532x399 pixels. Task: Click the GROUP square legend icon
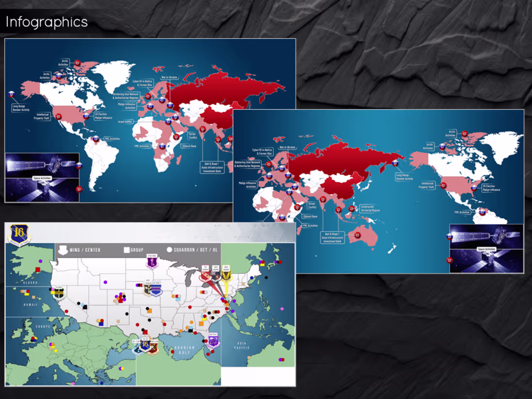(127, 249)
